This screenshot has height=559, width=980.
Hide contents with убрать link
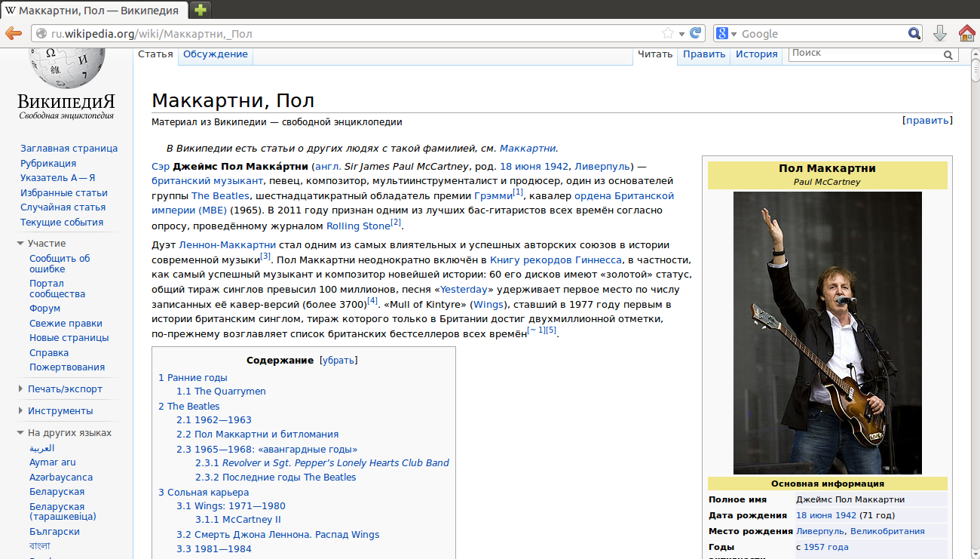[338, 361]
